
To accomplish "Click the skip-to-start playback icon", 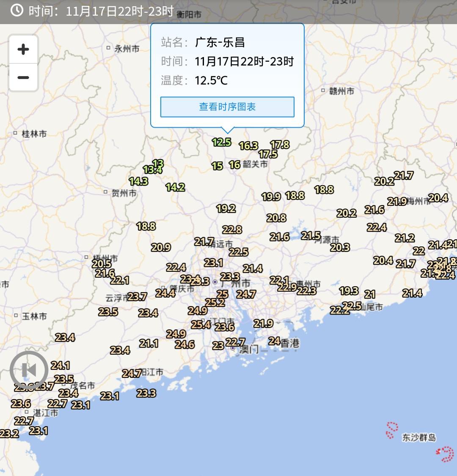I will tap(30, 370).
